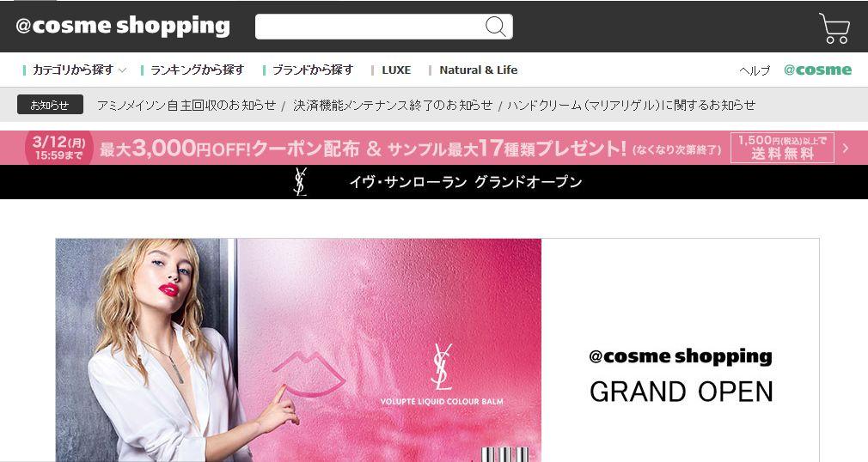Click the magnifying glass search icon

pyautogui.click(x=495, y=26)
